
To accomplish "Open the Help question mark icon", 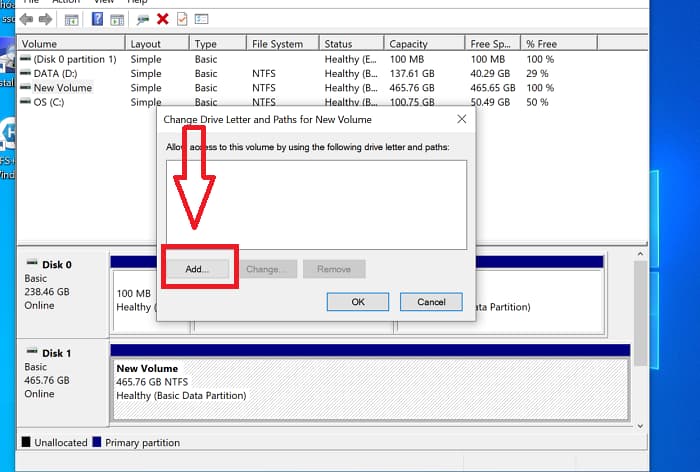I will [97, 19].
